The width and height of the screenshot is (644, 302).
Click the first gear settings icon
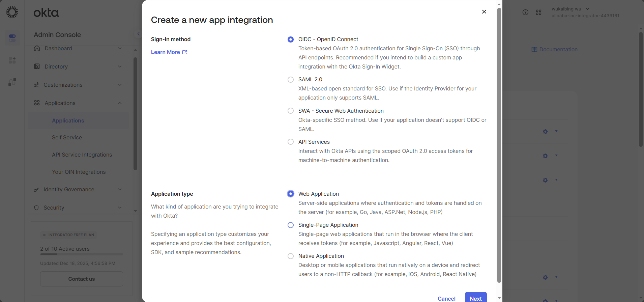(545, 132)
